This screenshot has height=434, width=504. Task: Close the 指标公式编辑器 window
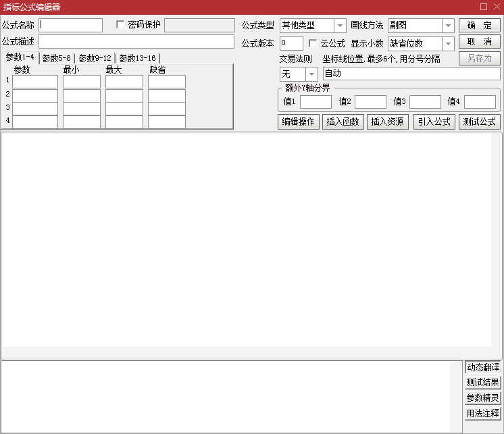497,7
